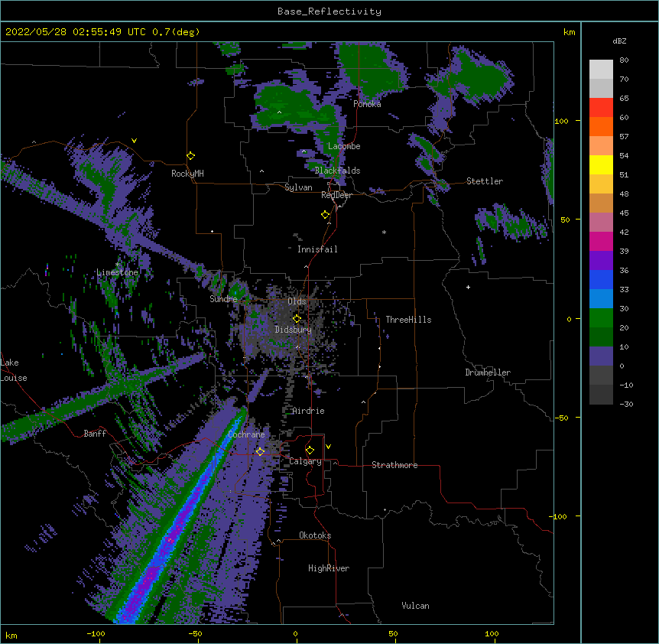Select the Sylvan label on the map
Image resolution: width=659 pixels, height=644 pixels.
298,187
